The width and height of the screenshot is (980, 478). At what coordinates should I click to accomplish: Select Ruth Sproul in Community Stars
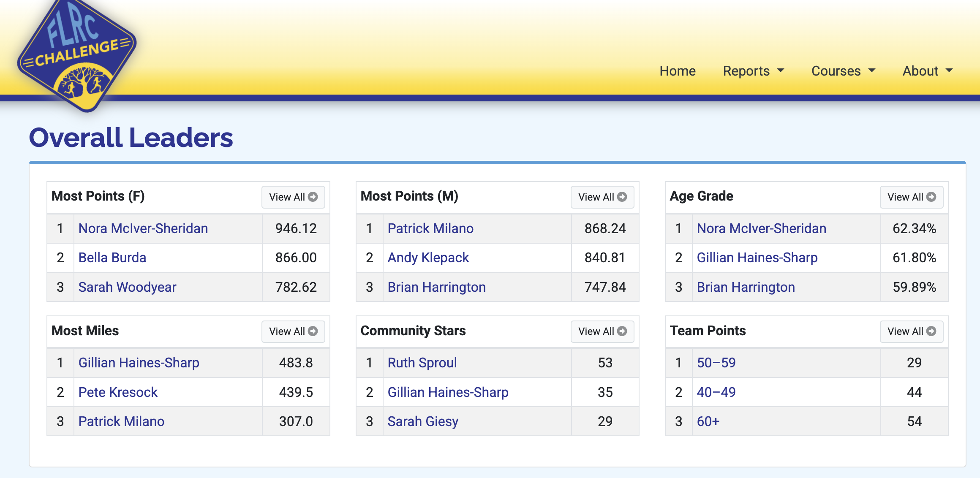click(x=422, y=363)
